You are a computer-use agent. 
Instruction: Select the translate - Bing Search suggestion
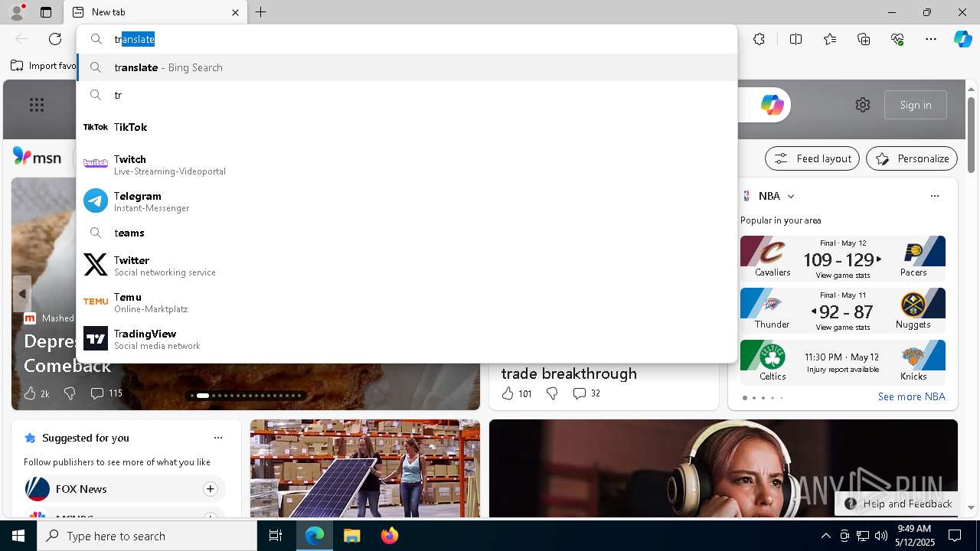click(407, 67)
